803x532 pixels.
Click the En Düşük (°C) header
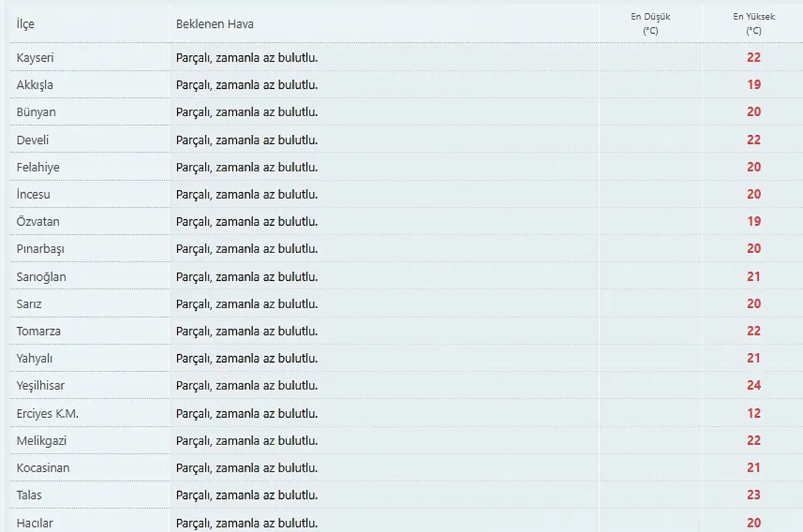651,24
